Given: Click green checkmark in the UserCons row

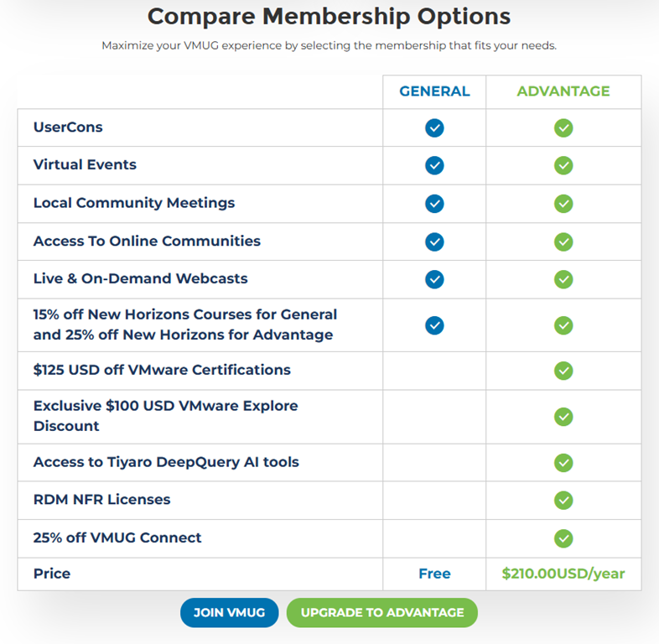Looking at the screenshot, I should pos(563,127).
